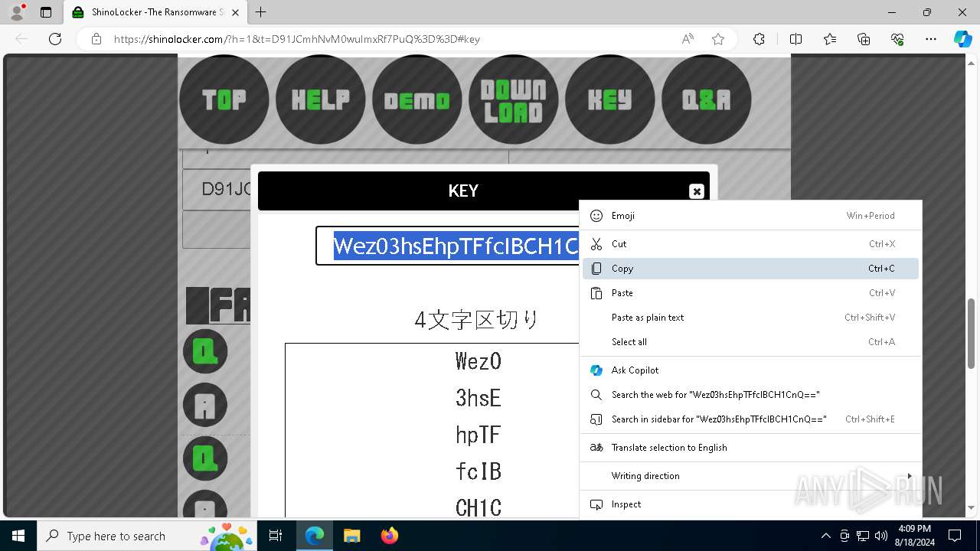Open the KEY navigation circle

point(609,99)
